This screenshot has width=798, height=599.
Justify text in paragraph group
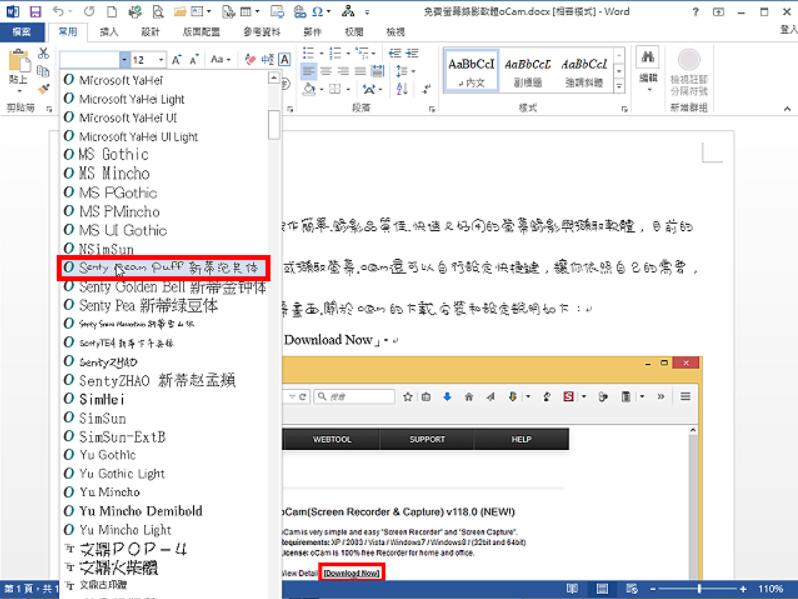point(360,71)
